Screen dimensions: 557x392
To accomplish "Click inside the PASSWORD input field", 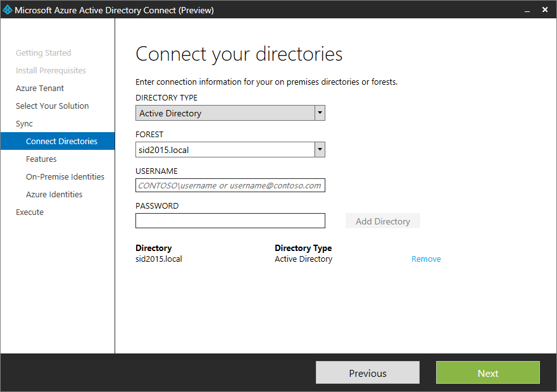I will [x=230, y=220].
